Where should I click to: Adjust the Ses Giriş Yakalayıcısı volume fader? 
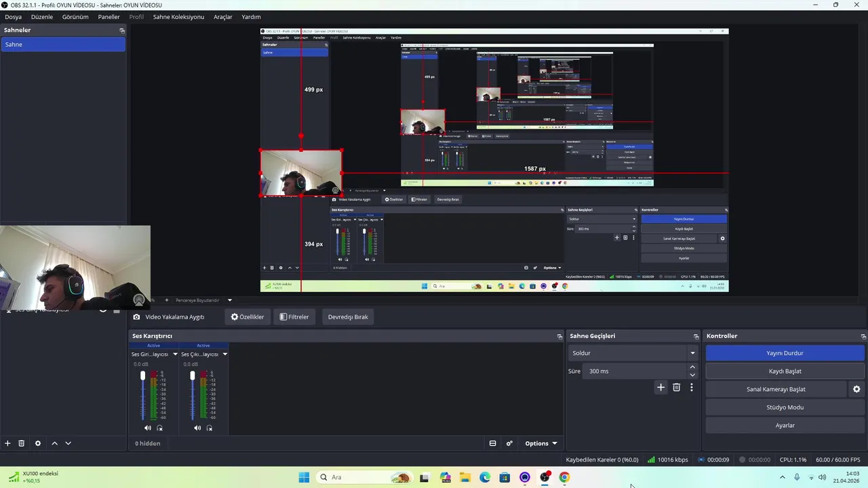tap(142, 376)
